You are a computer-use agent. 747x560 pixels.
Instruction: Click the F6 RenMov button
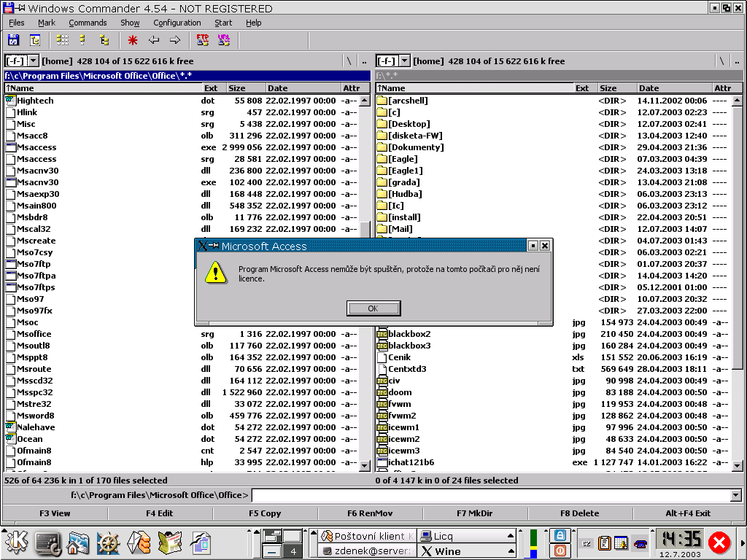click(370, 513)
